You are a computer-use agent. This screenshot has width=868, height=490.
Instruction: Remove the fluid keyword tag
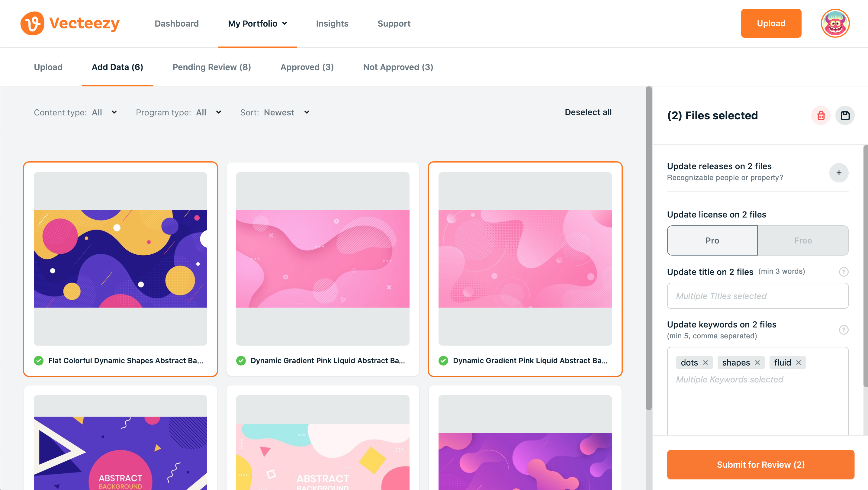pos(798,363)
